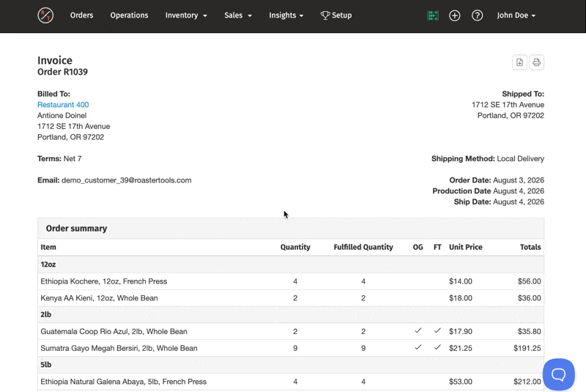Go to the Orders page
This screenshot has height=392, width=586.
[x=82, y=15]
